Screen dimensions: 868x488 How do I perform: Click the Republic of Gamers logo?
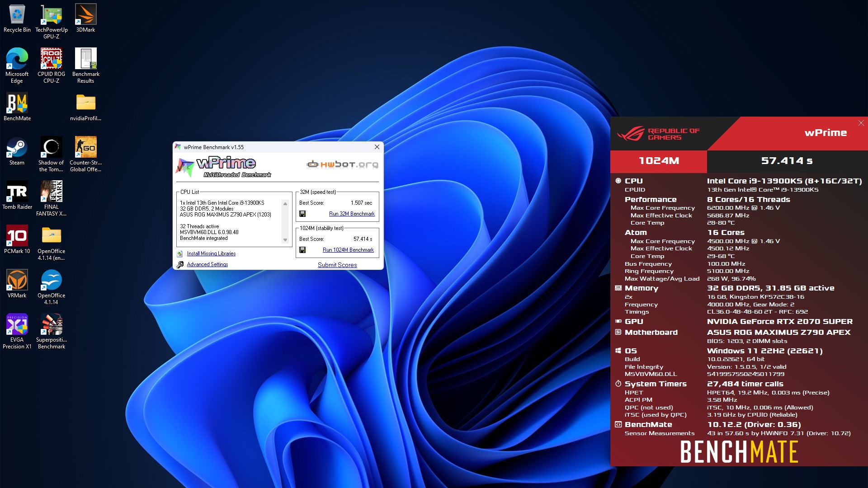tap(658, 134)
